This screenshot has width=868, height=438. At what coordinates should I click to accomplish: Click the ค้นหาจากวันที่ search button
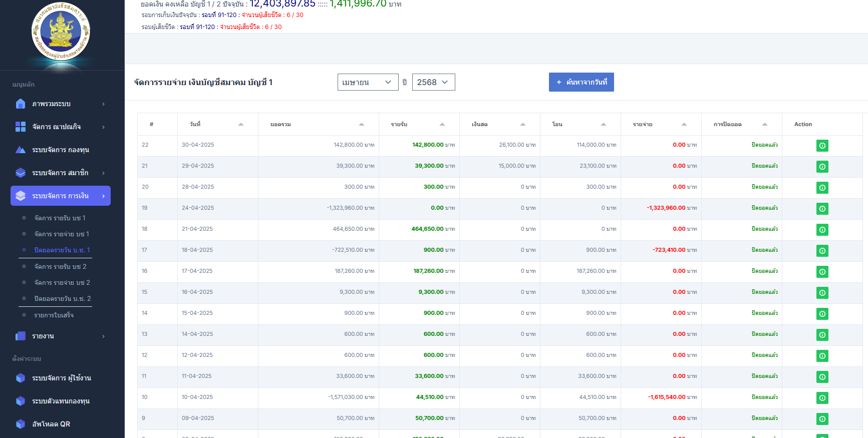pos(582,82)
